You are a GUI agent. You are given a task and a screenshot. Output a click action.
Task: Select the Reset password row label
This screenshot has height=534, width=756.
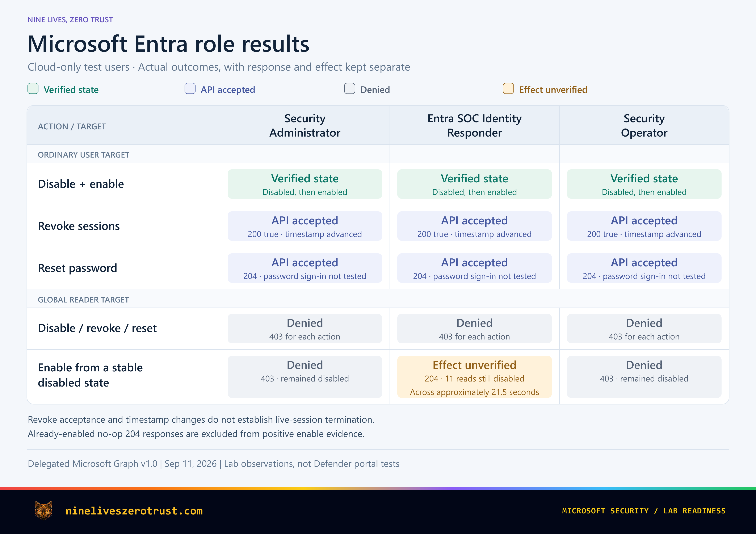coord(77,268)
